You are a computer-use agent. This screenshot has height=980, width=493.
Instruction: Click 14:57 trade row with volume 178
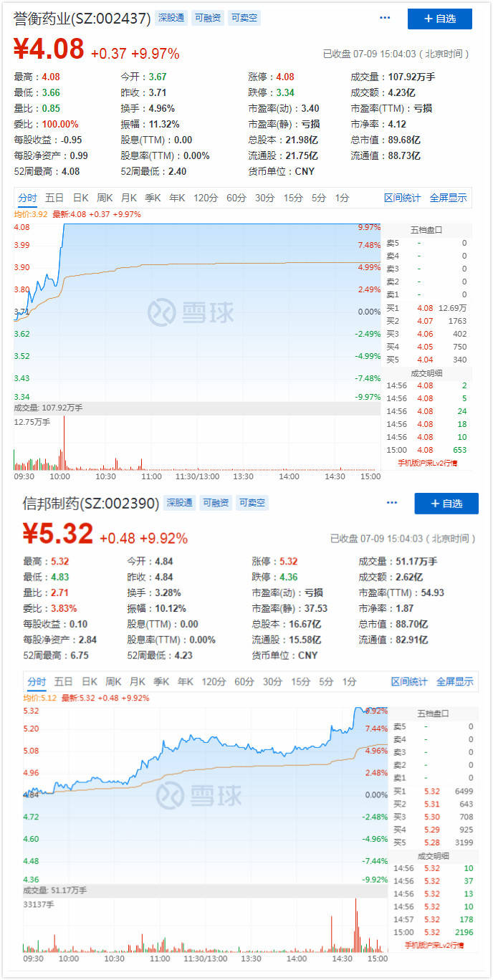(433, 919)
